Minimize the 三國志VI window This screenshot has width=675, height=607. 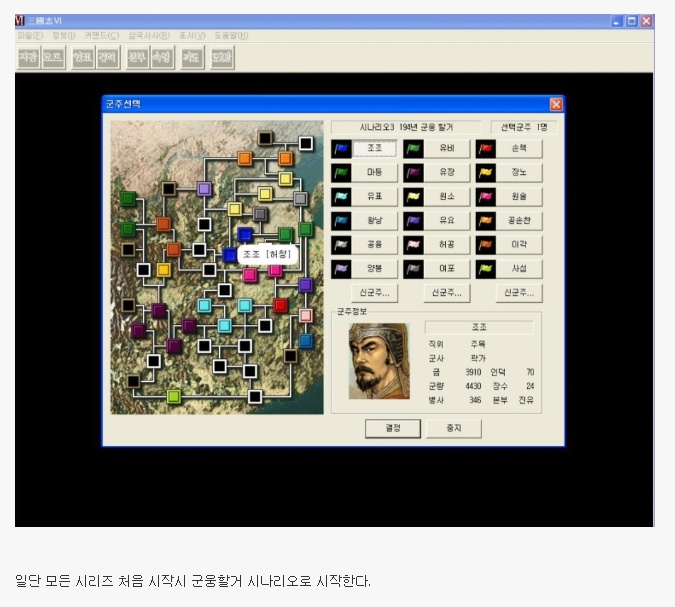[x=617, y=21]
